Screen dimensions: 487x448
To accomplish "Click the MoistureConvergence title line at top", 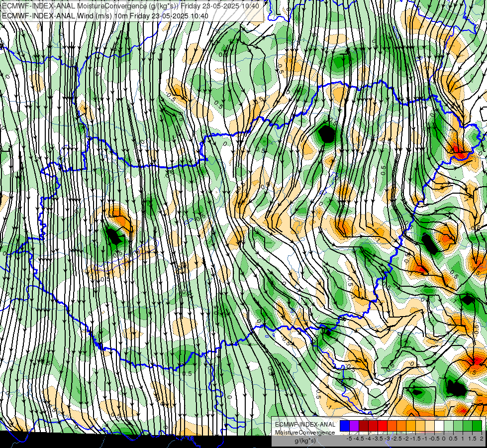I will coord(131,6).
